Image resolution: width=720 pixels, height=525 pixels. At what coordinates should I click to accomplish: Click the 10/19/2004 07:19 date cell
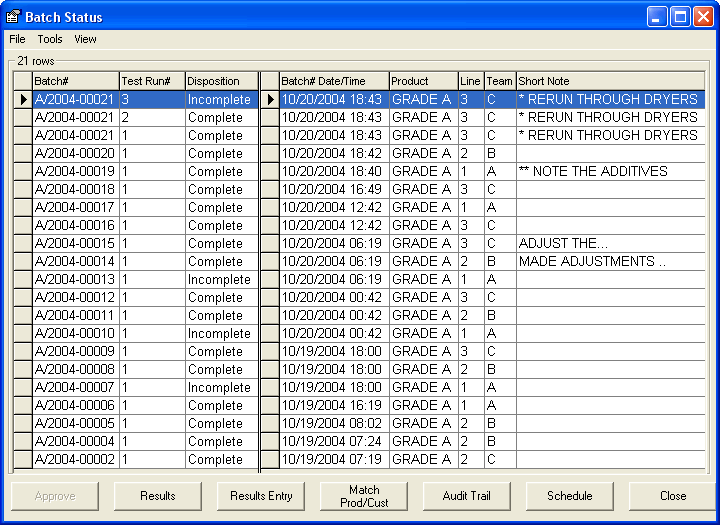(x=334, y=459)
